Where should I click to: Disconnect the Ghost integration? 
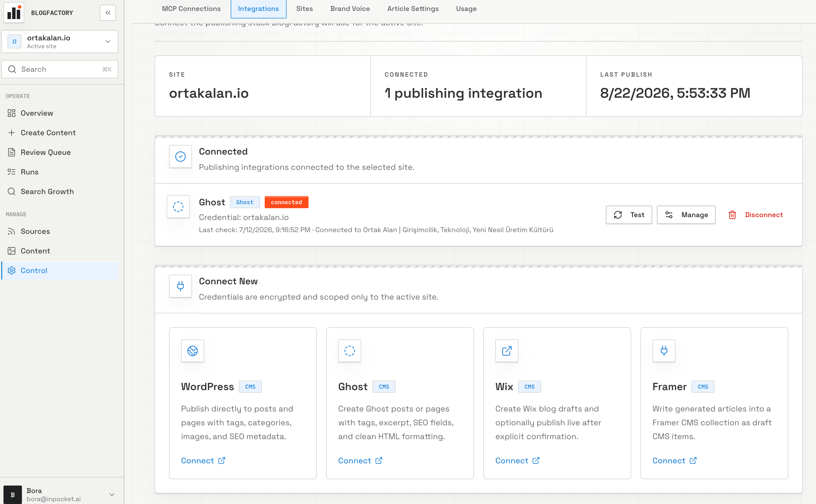coord(755,215)
